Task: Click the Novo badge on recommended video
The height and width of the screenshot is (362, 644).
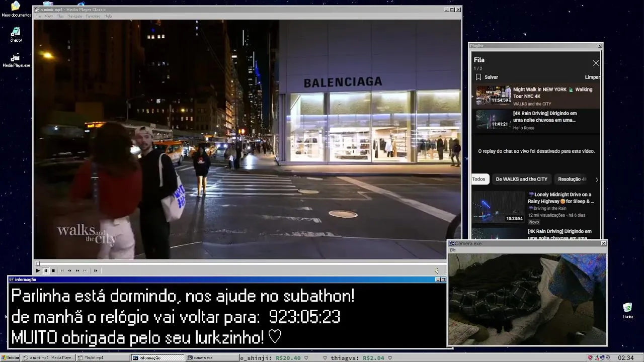Action: (x=534, y=222)
